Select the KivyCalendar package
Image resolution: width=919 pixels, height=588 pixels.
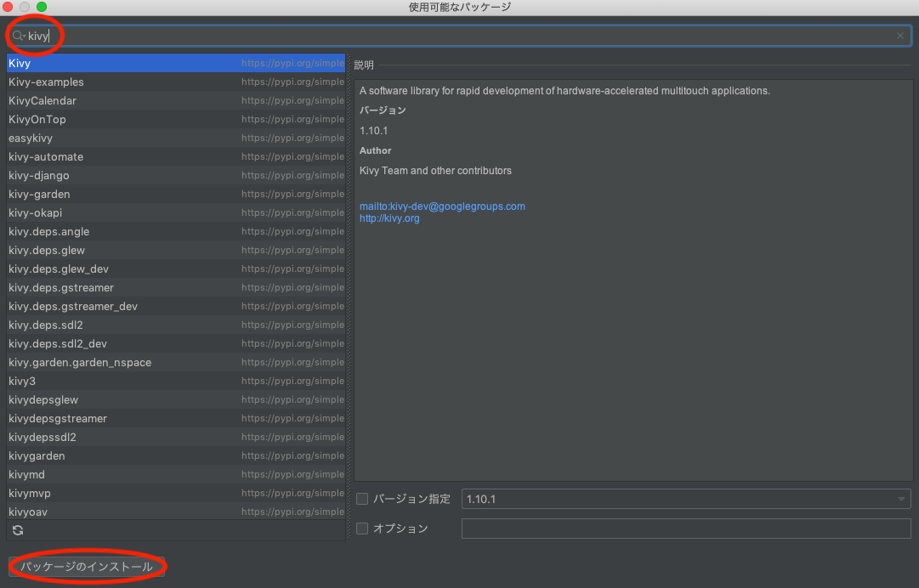176,101
